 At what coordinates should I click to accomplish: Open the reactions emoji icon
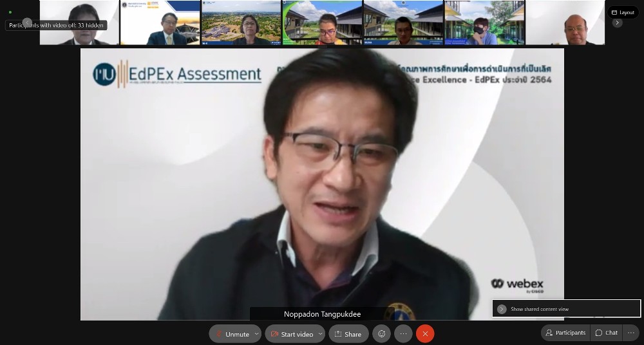(382, 334)
